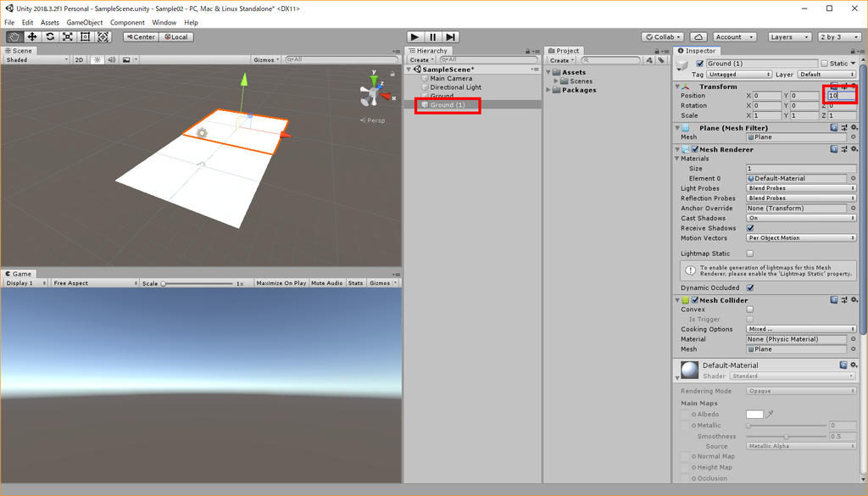Screen dimensions: 868x496
Task: Collapse the Transform component
Action: [x=677, y=87]
